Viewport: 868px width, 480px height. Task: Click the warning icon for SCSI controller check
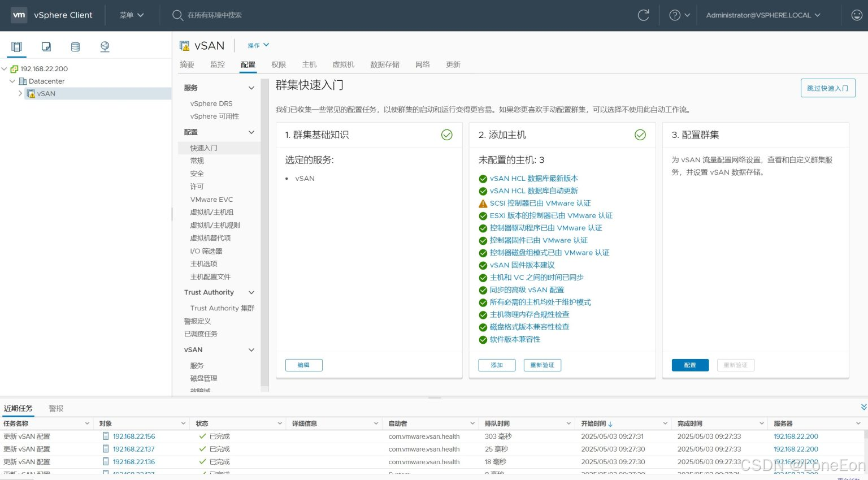483,204
